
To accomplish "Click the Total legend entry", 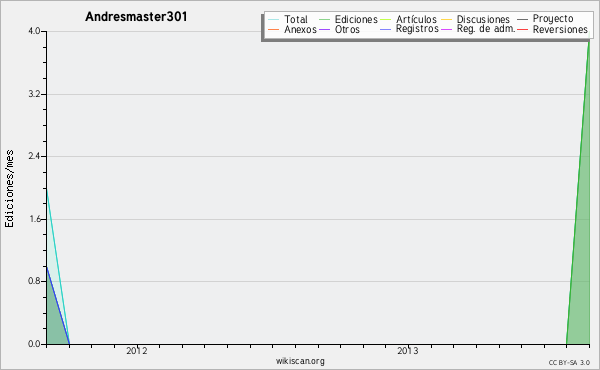I will (x=288, y=19).
